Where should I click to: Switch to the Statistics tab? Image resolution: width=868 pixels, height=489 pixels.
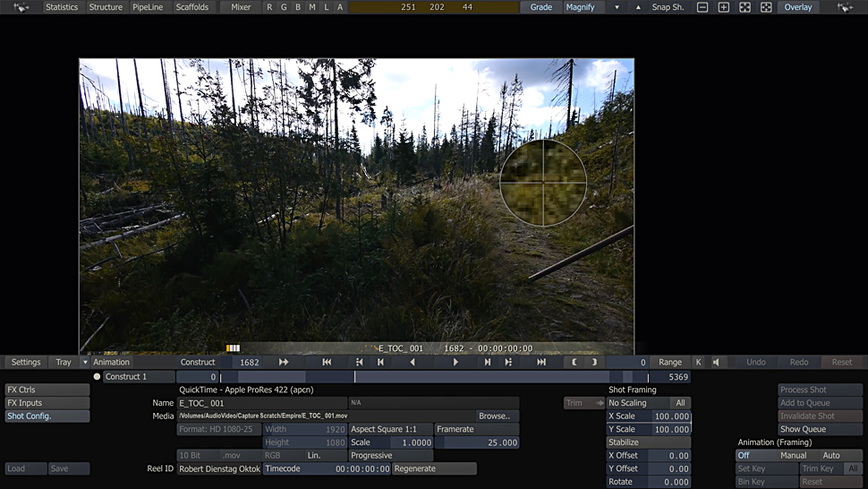[x=62, y=7]
